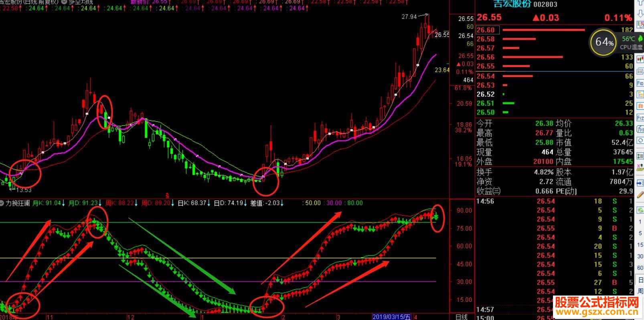644x320 pixels.
Task: Click the 26.53 bid price row
Action: pyautogui.click(x=555, y=85)
